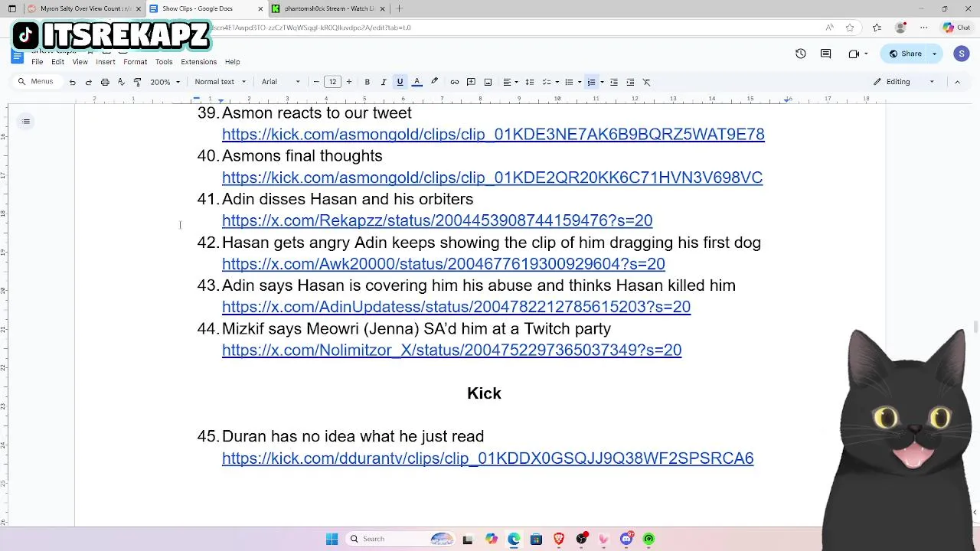Expand numbered list style options
980x551 pixels.
coord(602,82)
